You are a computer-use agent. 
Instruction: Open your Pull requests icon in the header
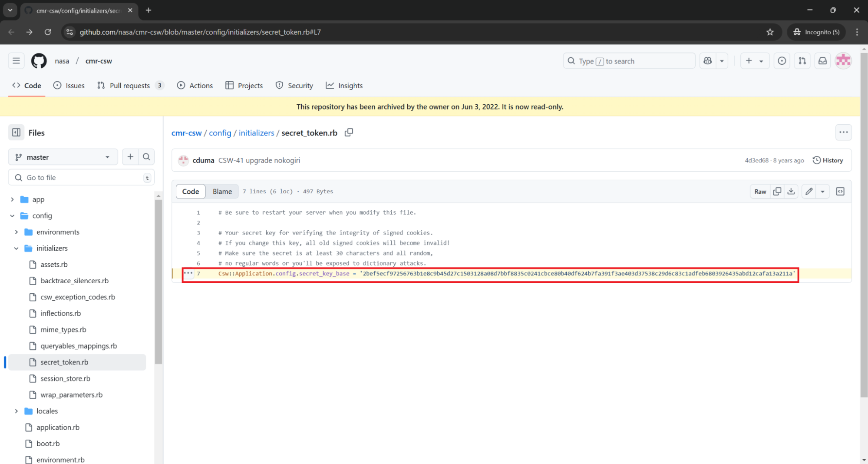[802, 61]
